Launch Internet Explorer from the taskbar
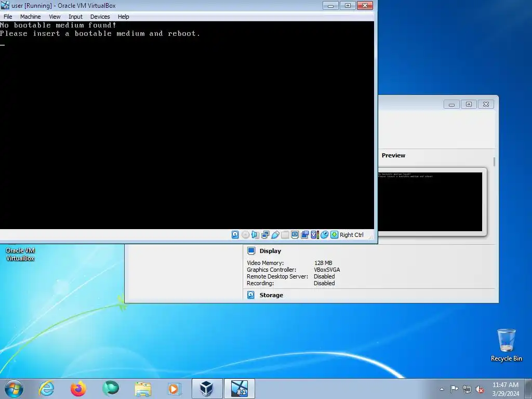This screenshot has height=399, width=532. click(x=46, y=389)
